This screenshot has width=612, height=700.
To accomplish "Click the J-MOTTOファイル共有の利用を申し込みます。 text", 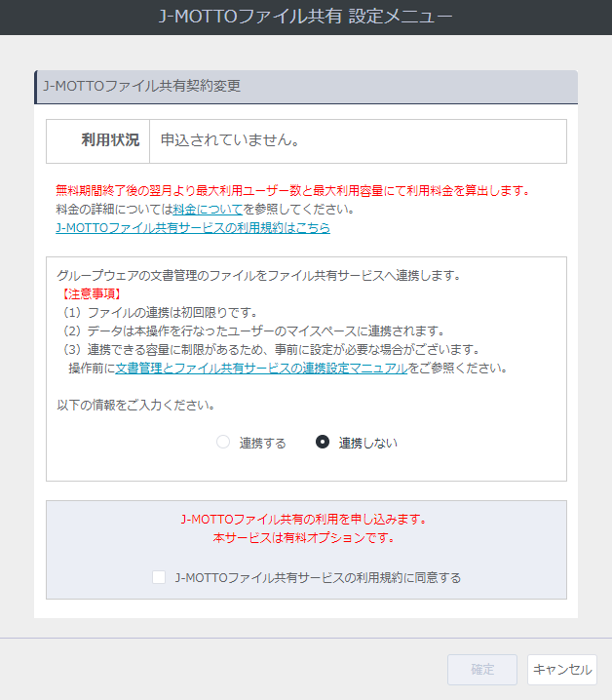I will (304, 520).
